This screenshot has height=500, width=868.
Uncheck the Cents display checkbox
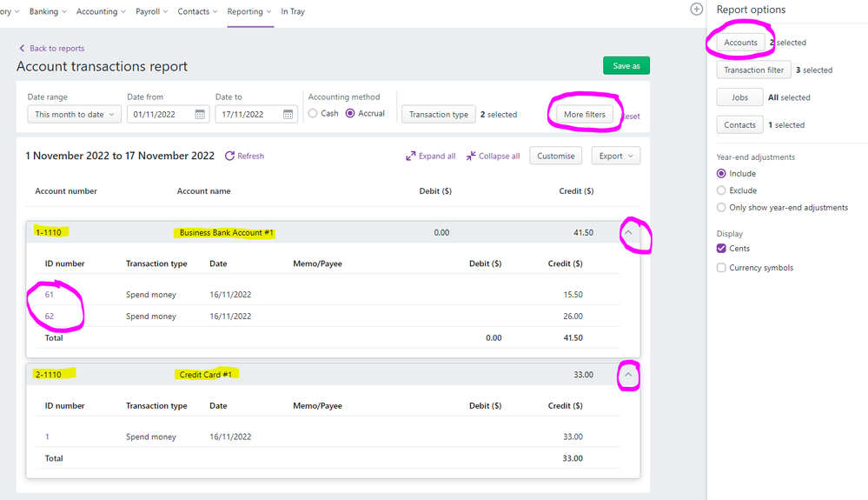coord(721,249)
